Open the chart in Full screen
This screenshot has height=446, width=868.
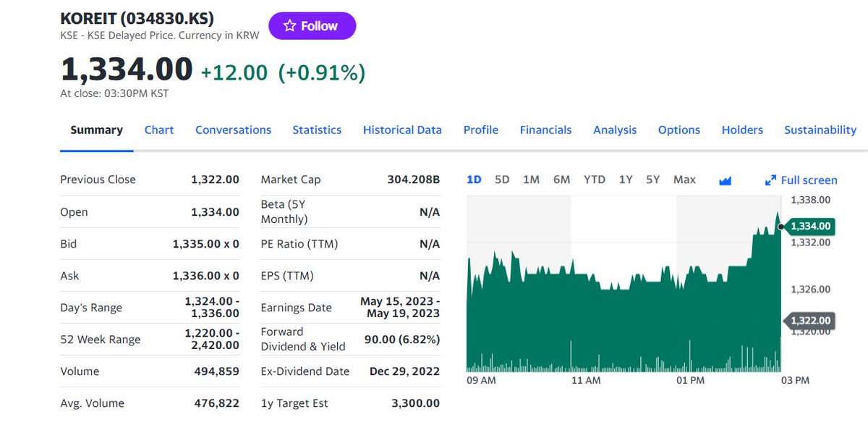coord(801,180)
